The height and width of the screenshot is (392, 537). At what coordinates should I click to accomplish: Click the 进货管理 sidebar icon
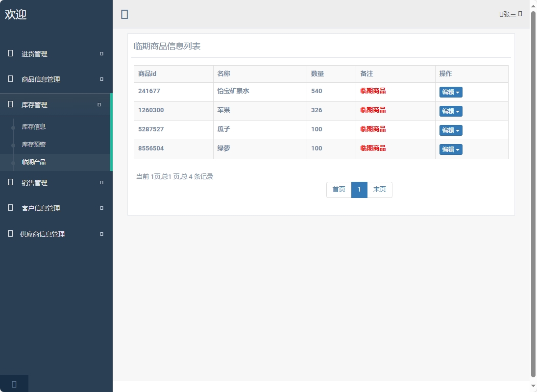(x=10, y=54)
